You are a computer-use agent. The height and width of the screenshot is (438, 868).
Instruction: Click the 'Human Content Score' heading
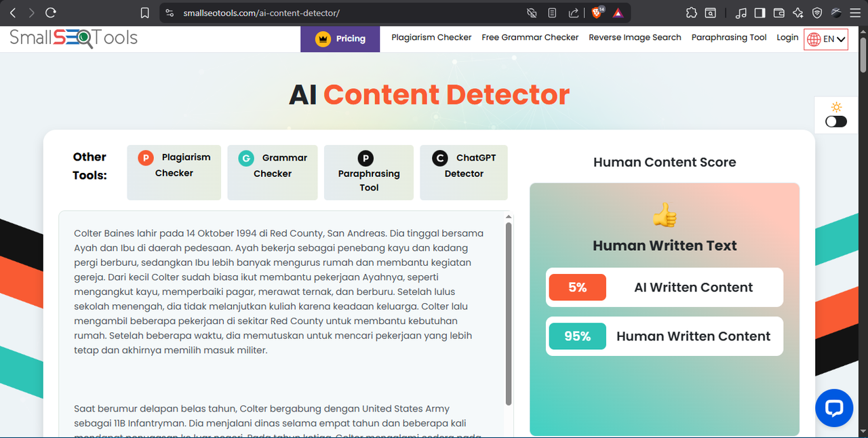[x=665, y=162]
